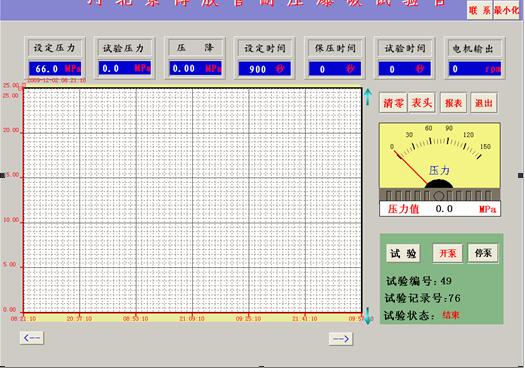Image resolution: width=525 pixels, height=368 pixels.
Task: Click the 电机输出 rpm display field
Action: (475, 69)
